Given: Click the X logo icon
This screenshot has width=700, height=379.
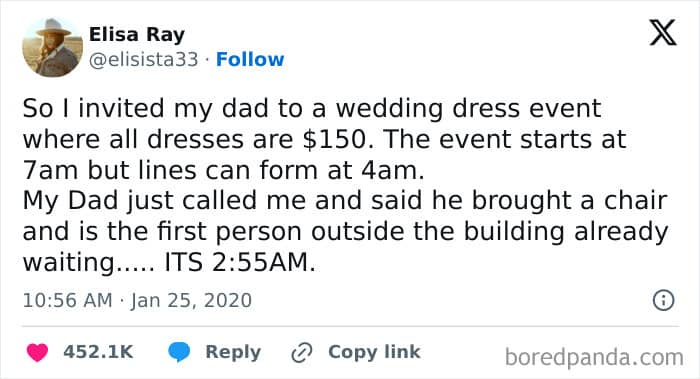Looking at the screenshot, I should click(663, 33).
